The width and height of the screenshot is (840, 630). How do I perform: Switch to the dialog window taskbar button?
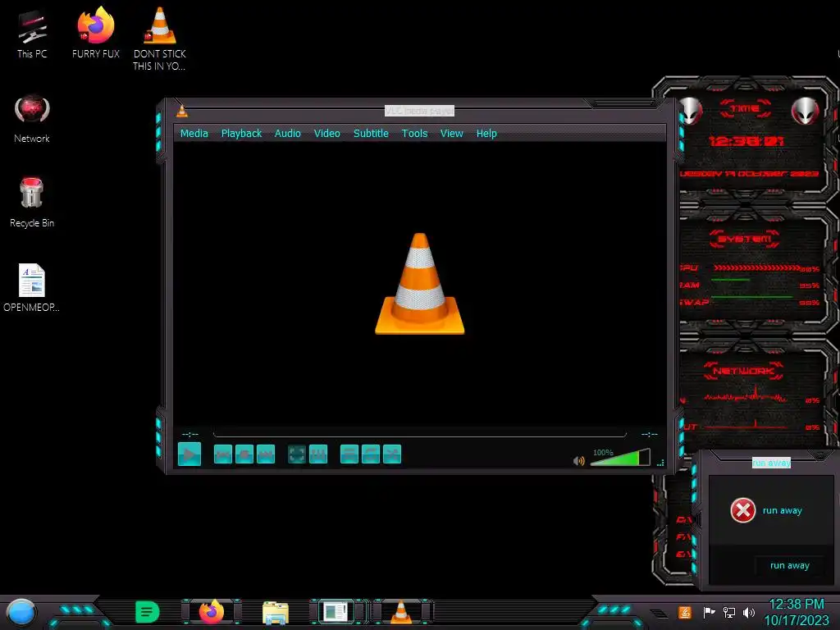336,612
